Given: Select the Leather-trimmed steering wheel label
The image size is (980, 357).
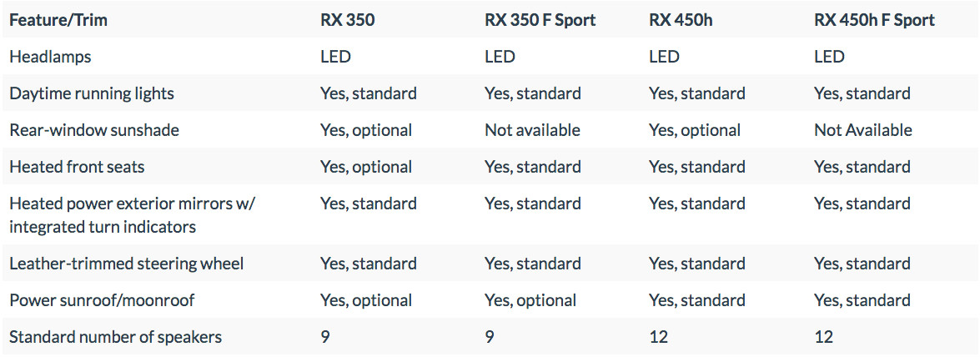Looking at the screenshot, I should point(127,264).
